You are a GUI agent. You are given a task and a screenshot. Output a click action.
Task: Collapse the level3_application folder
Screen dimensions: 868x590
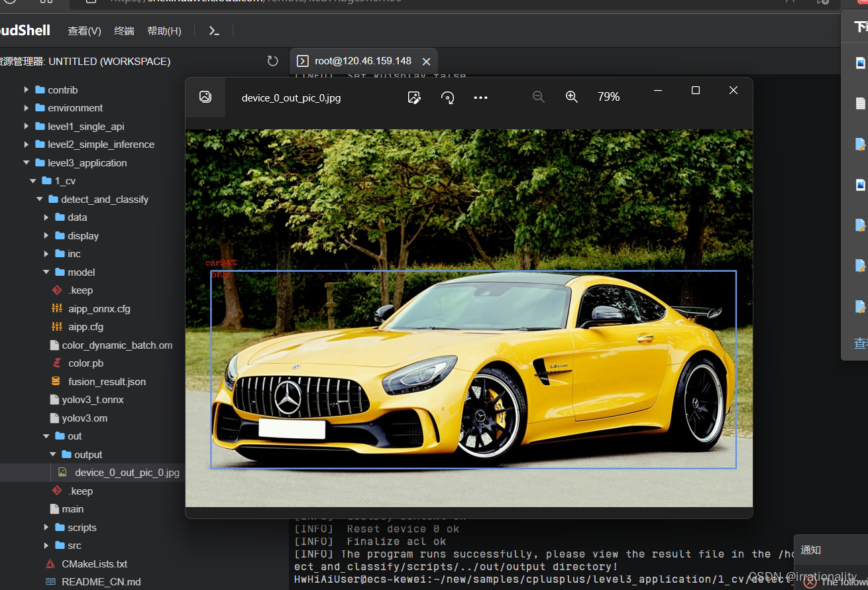(86, 162)
